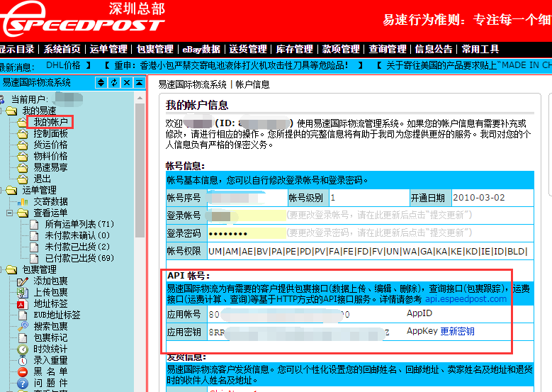Click the 香港小包严禁交寄 news notice

[233, 65]
